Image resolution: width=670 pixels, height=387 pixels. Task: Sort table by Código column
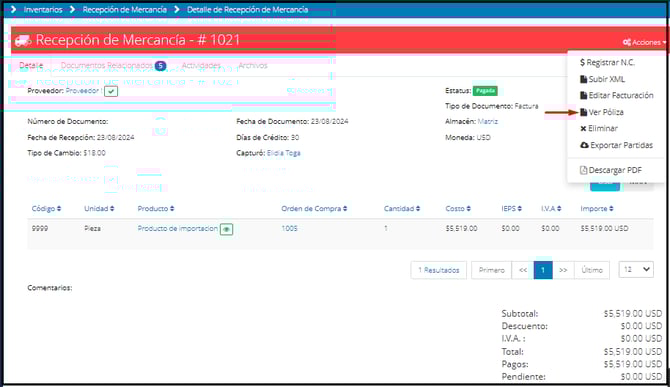coord(46,208)
